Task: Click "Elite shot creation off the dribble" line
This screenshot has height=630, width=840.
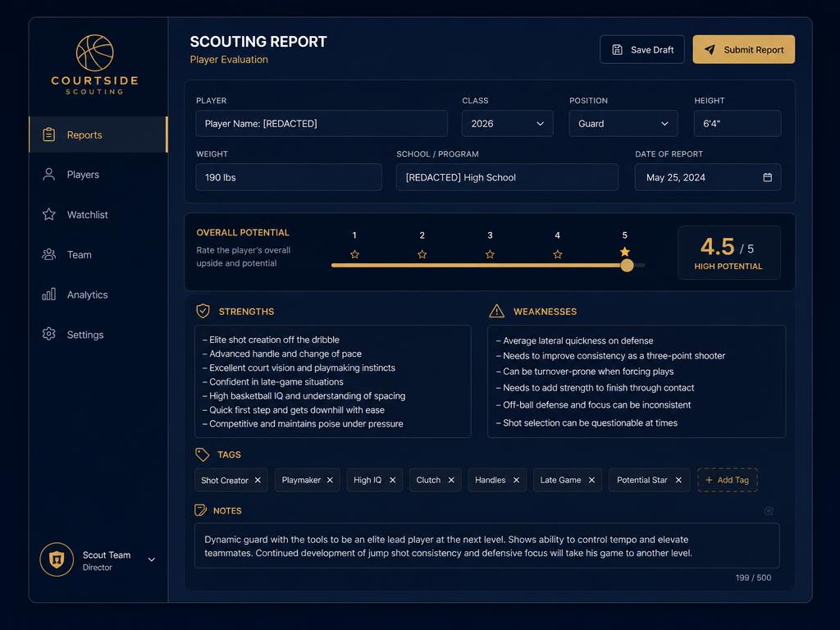Action: pyautogui.click(x=271, y=340)
